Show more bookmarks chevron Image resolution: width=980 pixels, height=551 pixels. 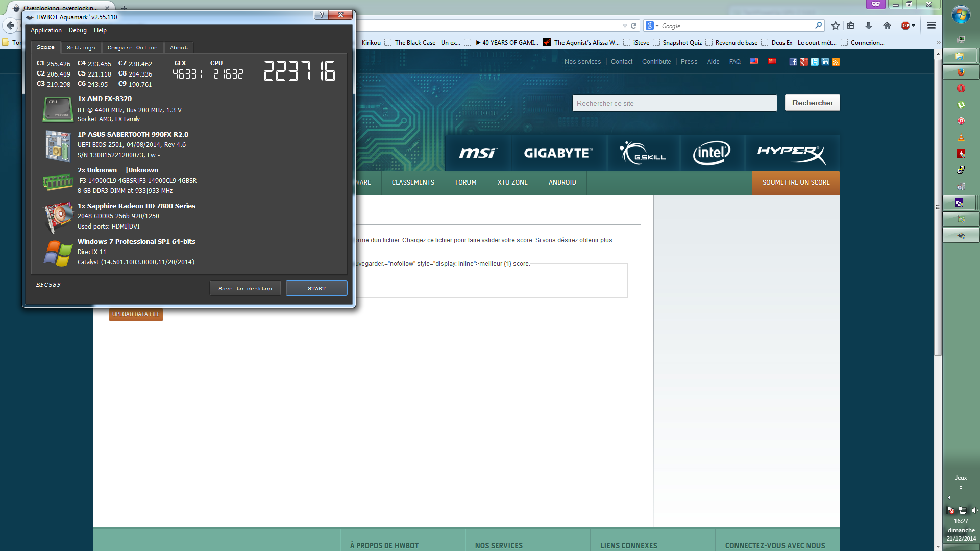[938, 42]
